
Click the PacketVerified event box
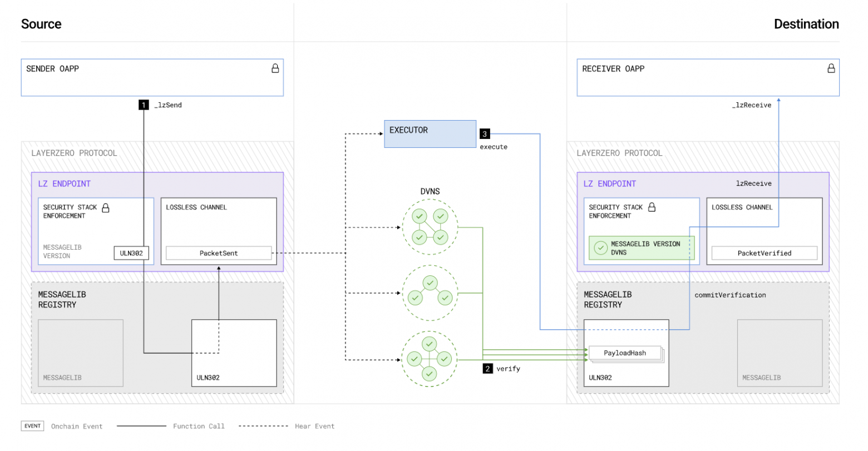tap(764, 253)
